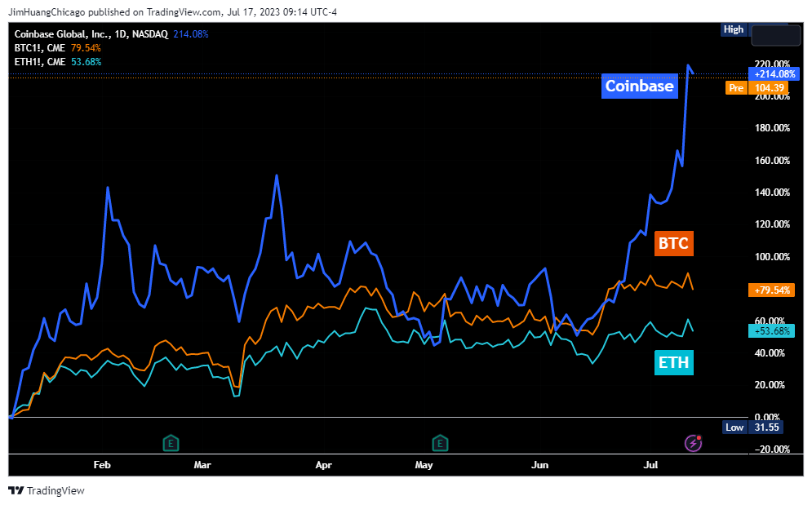This screenshot has height=505, width=812.
Task: Click the February earnings 'E' marker icon
Action: (171, 443)
